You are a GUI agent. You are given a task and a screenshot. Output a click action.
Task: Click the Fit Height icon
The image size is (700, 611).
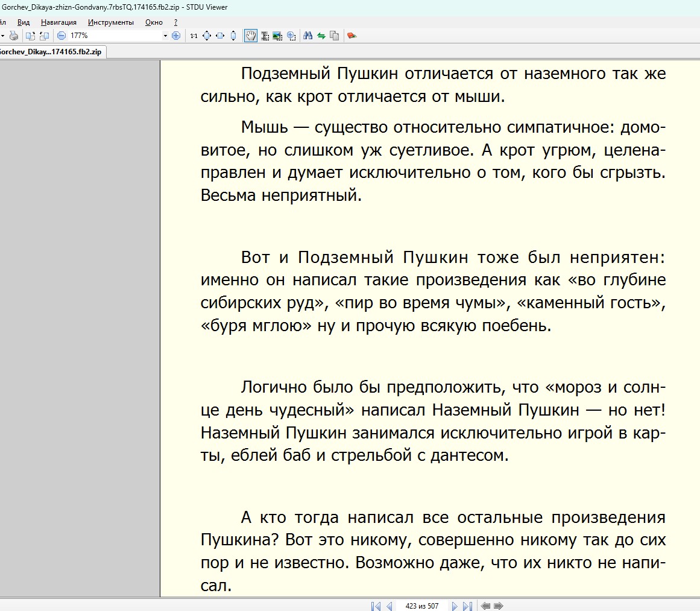[x=233, y=36]
